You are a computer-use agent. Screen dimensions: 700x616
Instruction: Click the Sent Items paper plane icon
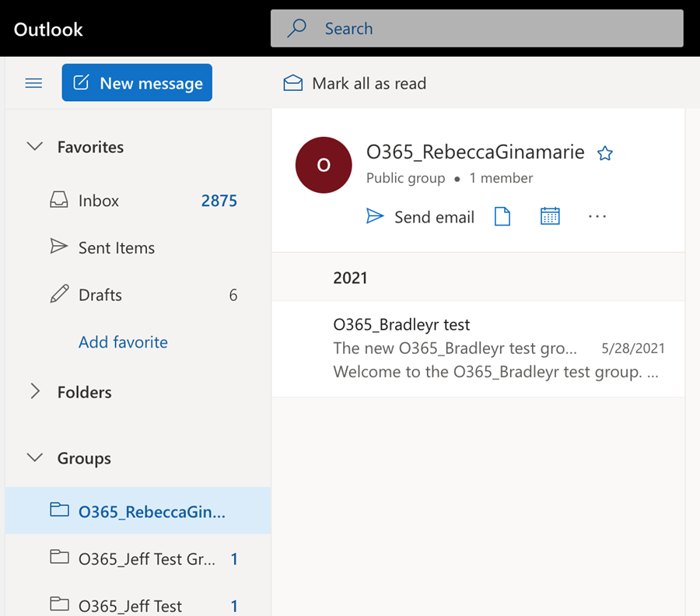[x=59, y=247]
